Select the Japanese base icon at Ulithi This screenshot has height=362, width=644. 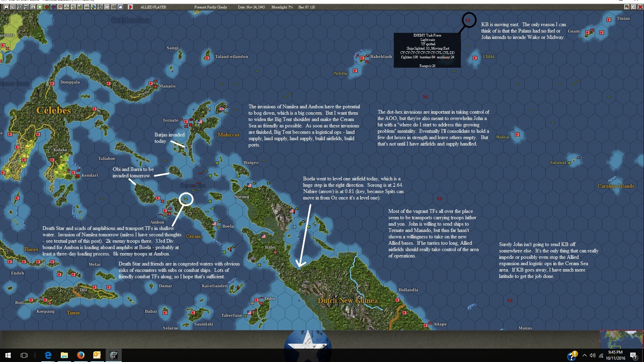475,58
